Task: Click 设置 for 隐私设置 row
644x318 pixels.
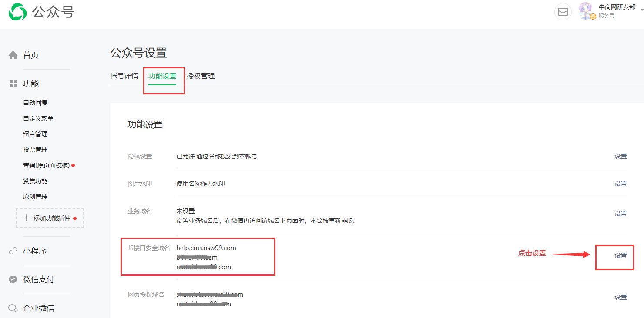Action: pos(621,156)
